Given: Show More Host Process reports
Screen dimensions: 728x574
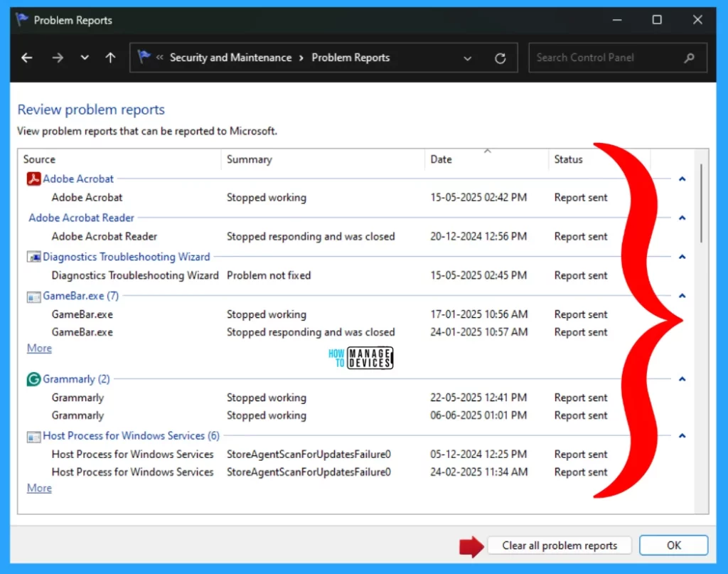Looking at the screenshot, I should [40, 488].
